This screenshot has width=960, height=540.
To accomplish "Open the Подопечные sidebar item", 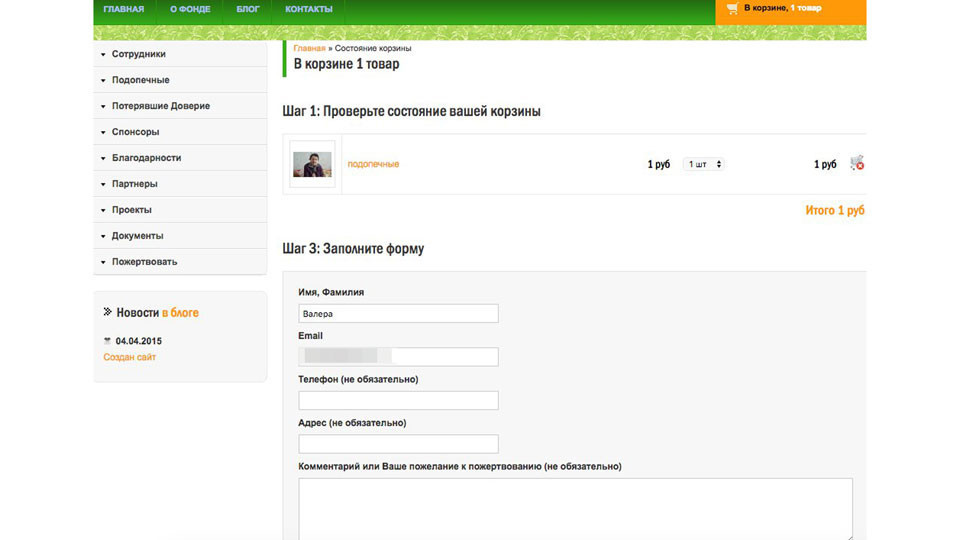I will (x=180, y=80).
